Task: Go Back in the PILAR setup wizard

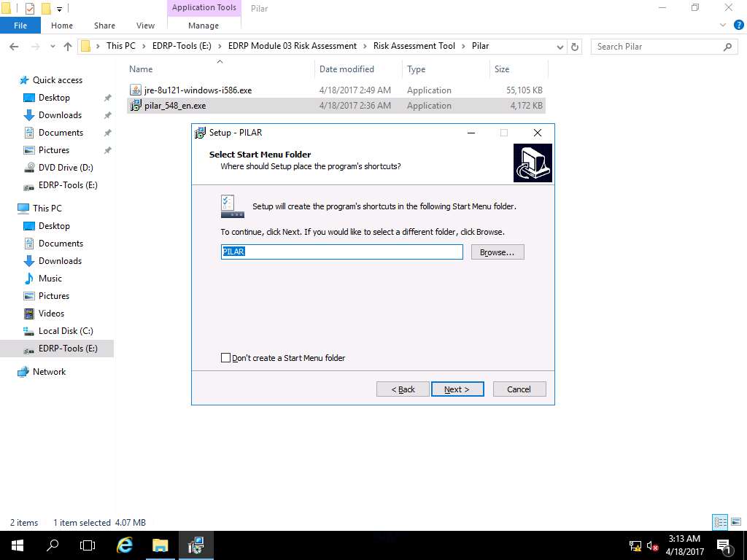Action: pyautogui.click(x=403, y=389)
